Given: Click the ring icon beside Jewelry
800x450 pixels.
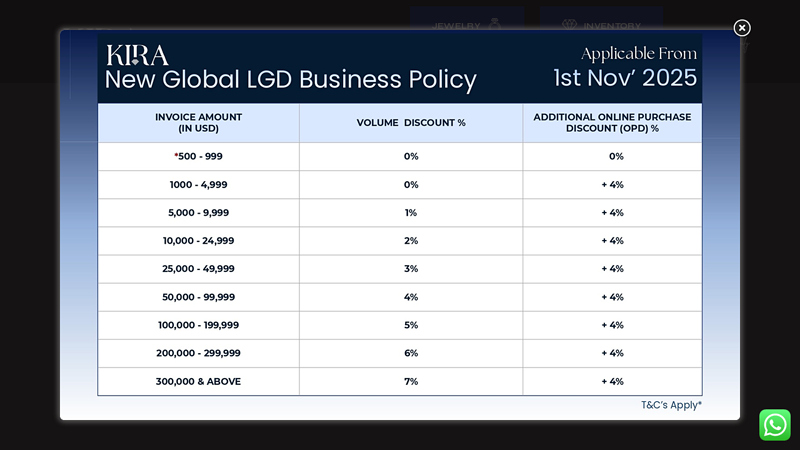Looking at the screenshot, I should (494, 24).
